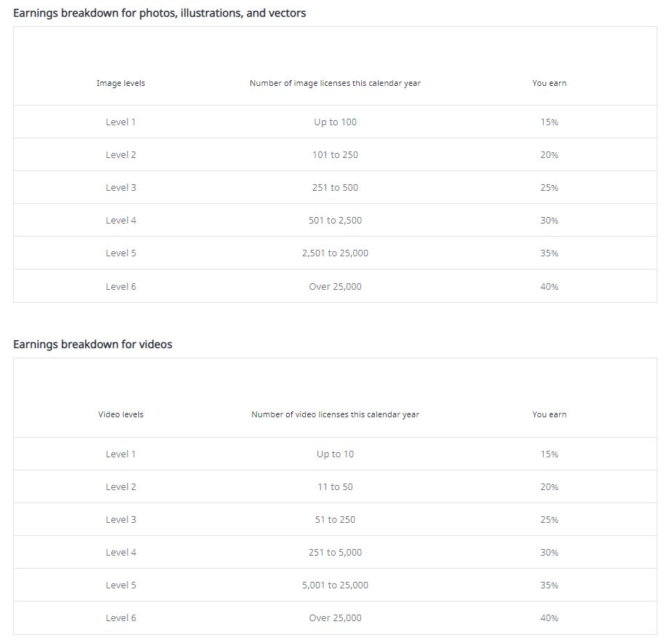Select the 'Image levels' column header
The width and height of the screenshot is (672, 643).
pos(121,83)
